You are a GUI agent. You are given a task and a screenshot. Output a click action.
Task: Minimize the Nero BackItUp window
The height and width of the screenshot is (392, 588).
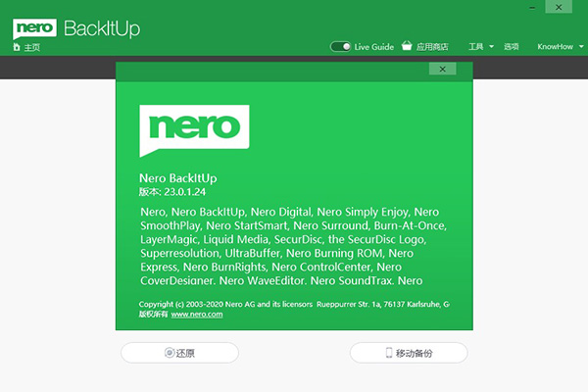[532, 8]
